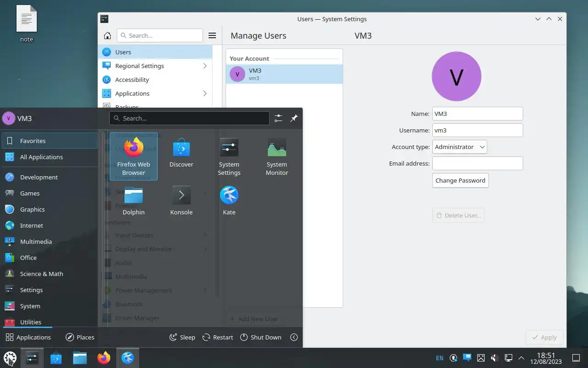Open the network connections tray icon
588x368 pixels.
(x=509, y=358)
